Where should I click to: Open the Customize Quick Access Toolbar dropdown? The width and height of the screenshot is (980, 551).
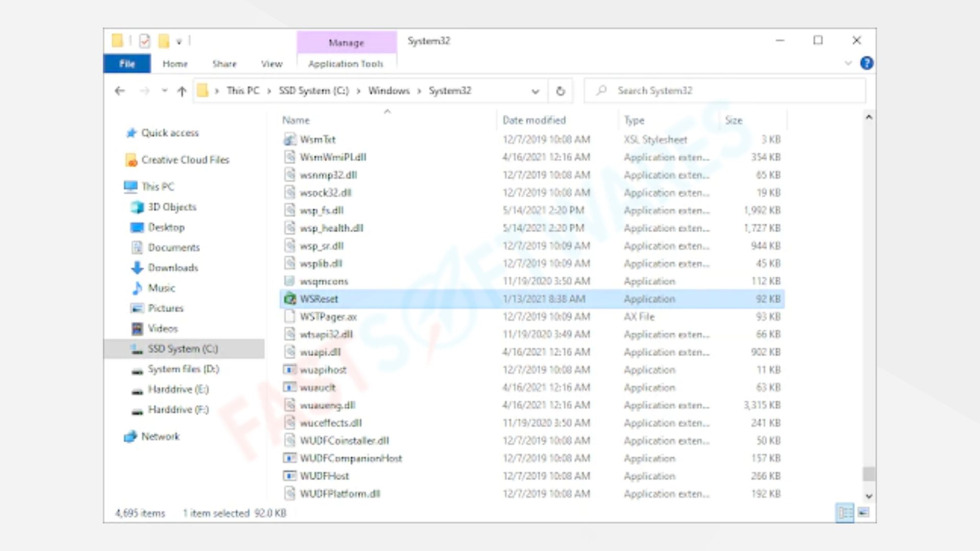179,41
